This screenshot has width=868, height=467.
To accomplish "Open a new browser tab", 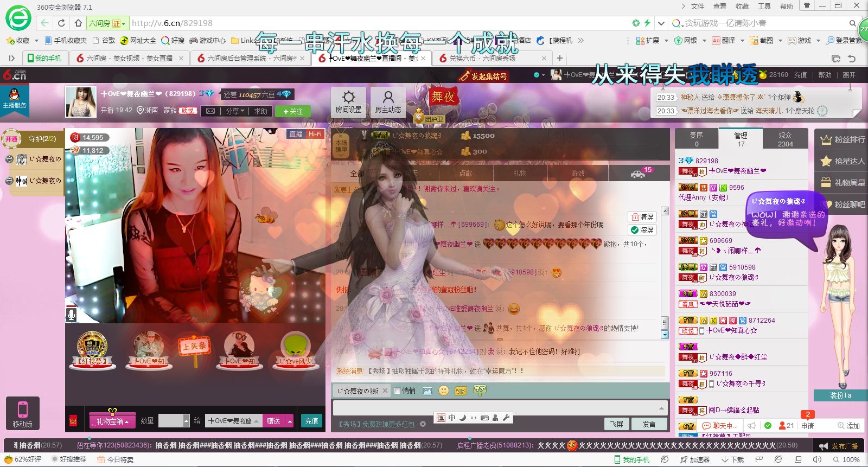I will pos(560,58).
